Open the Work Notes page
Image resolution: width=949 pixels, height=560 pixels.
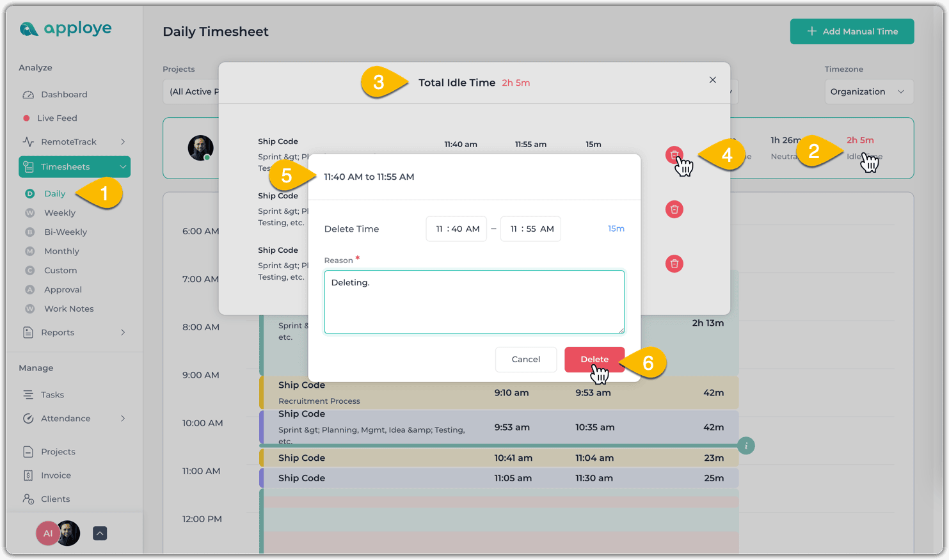[x=68, y=309]
